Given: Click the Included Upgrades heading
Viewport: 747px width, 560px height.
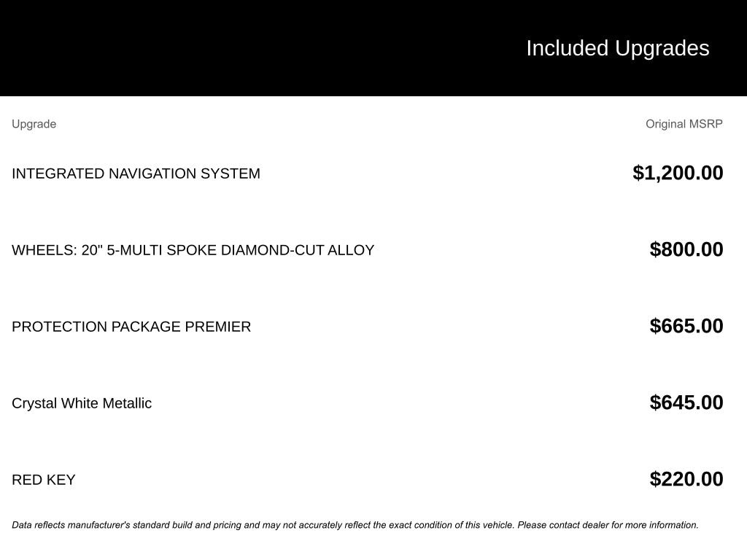Looking at the screenshot, I should coord(617,49).
